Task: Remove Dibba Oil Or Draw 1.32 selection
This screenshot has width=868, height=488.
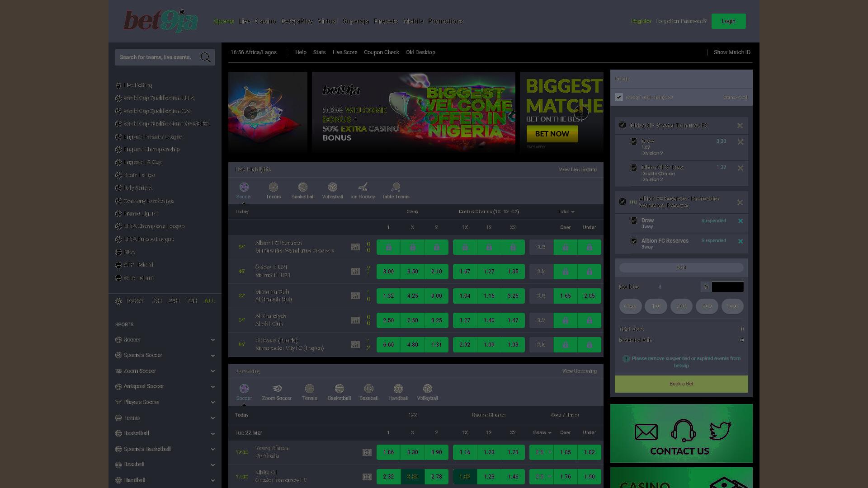Action: pyautogui.click(x=741, y=168)
